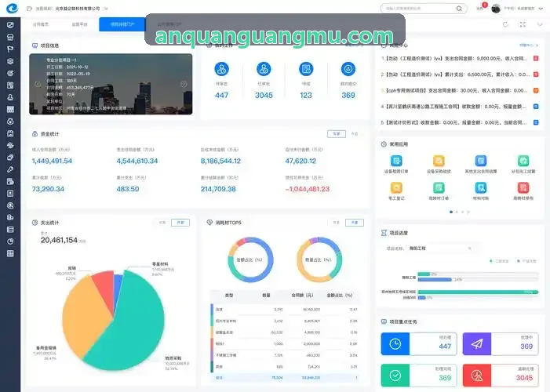Open the message bell with the red badge
The height and width of the screenshot is (392, 550).
(x=480, y=8)
